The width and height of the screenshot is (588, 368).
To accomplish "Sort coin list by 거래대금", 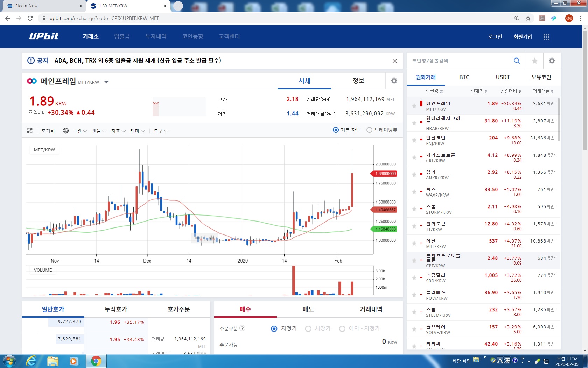I will click(543, 91).
